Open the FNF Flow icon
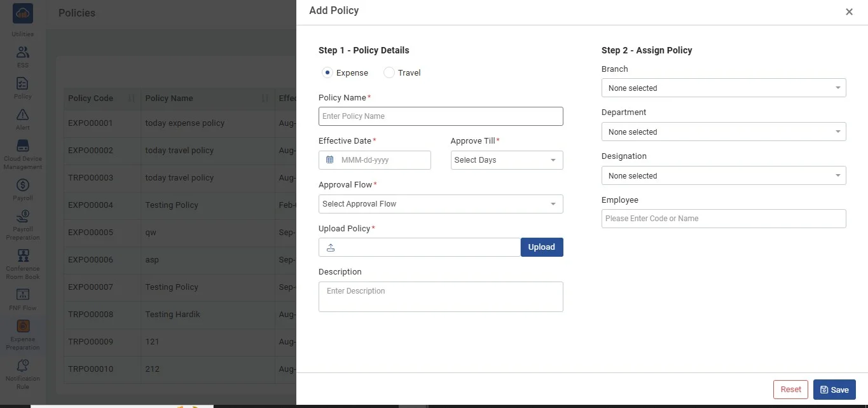The image size is (868, 408). coord(23,295)
